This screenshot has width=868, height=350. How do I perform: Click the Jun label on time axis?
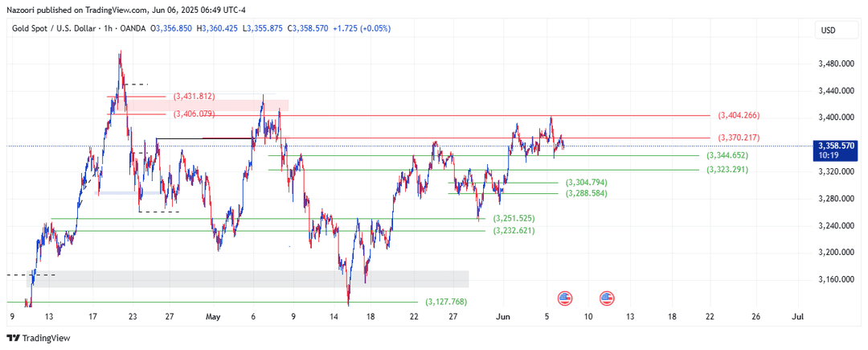coord(502,317)
